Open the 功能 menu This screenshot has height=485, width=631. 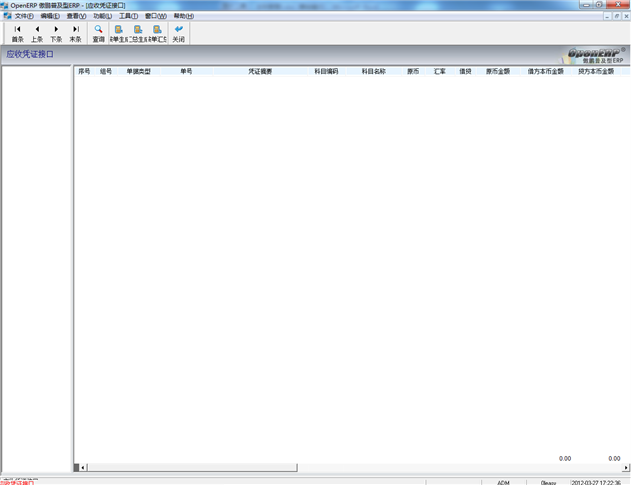click(x=102, y=16)
